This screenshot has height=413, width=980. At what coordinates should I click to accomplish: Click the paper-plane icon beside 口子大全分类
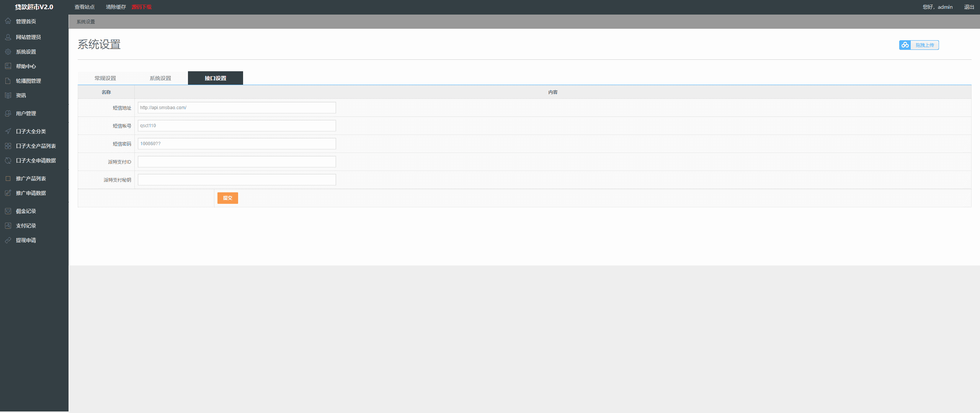tap(8, 131)
